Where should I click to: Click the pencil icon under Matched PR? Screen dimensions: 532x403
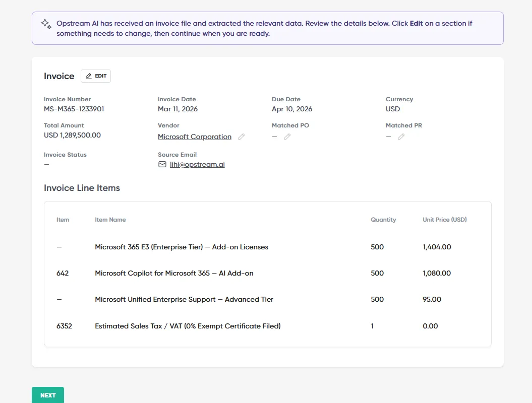tap(401, 137)
